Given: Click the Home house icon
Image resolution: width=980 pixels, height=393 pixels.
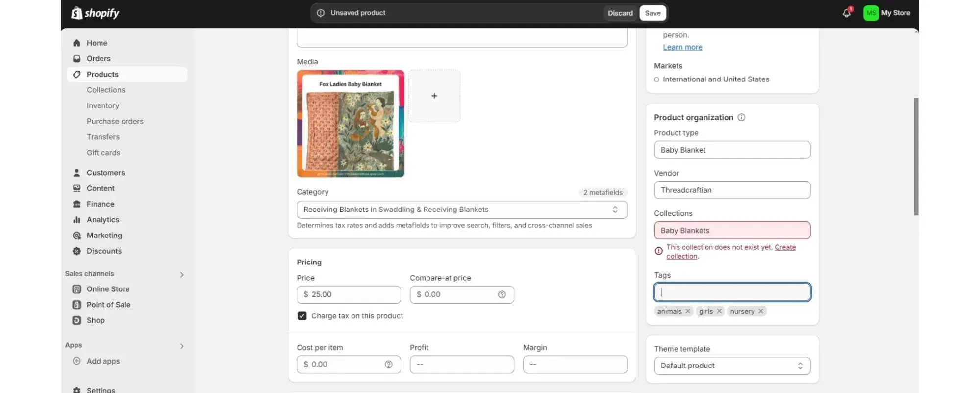Looking at the screenshot, I should point(76,43).
